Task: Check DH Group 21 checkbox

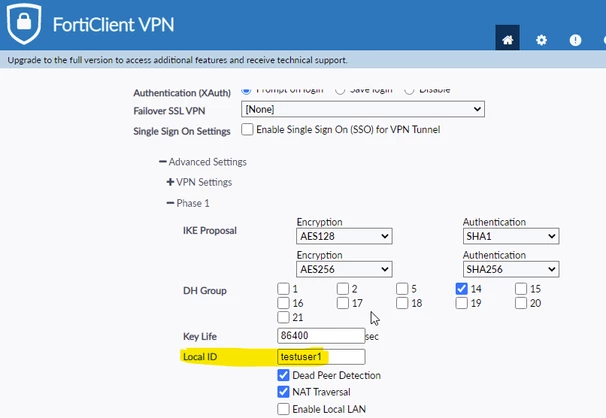Action: 283,317
